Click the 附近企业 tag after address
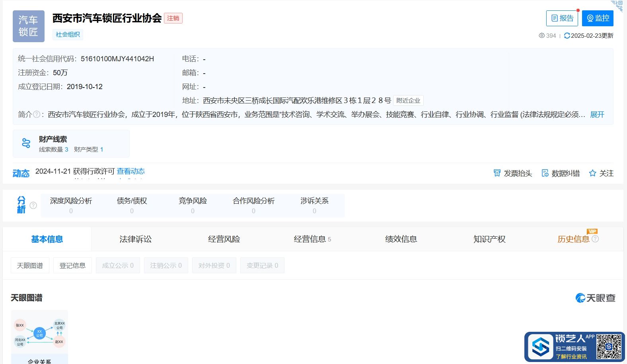The image size is (627, 364). point(408,101)
